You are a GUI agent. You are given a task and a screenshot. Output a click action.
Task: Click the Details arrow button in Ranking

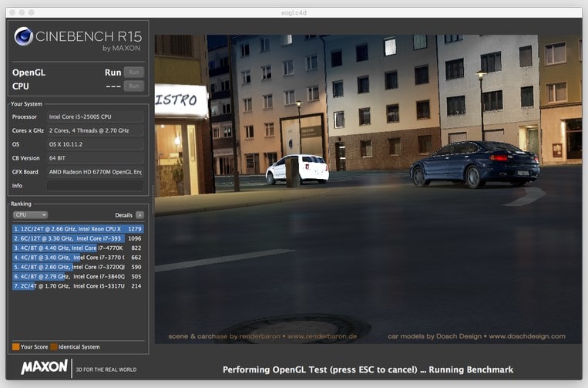point(139,215)
